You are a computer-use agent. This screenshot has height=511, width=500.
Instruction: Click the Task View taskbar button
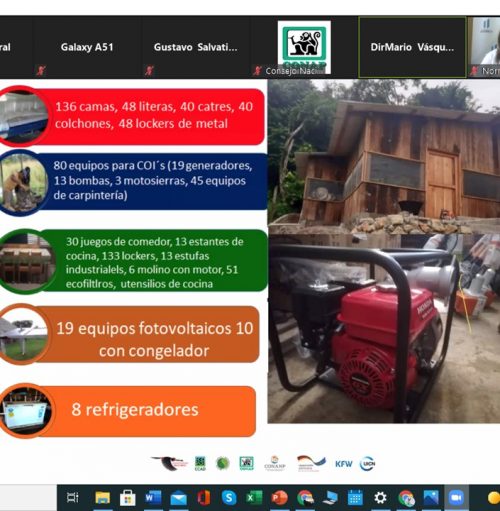click(72, 498)
